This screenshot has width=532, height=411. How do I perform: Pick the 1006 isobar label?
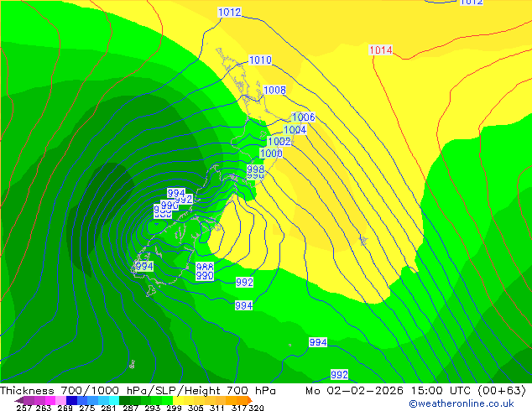tap(303, 117)
